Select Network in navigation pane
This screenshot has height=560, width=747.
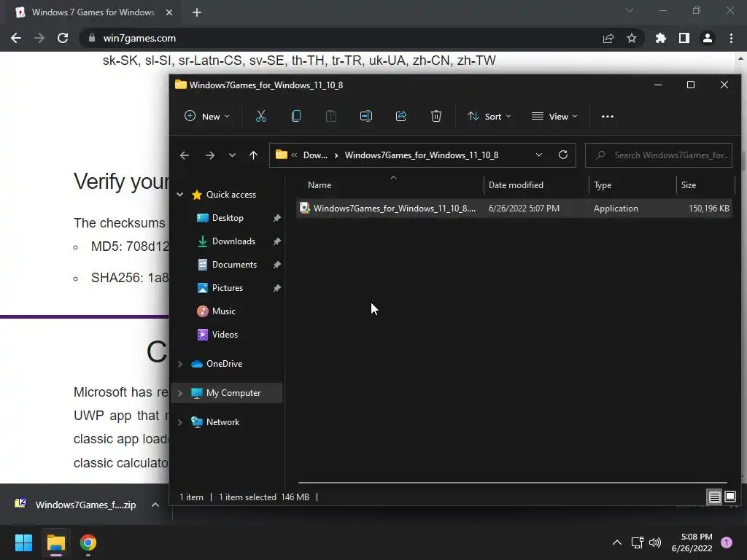click(222, 422)
